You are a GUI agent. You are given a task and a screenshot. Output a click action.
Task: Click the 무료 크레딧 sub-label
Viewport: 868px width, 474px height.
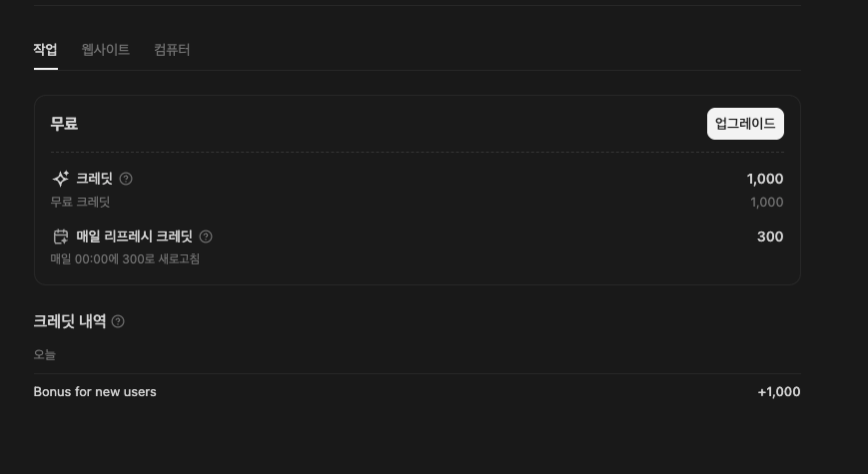click(80, 202)
